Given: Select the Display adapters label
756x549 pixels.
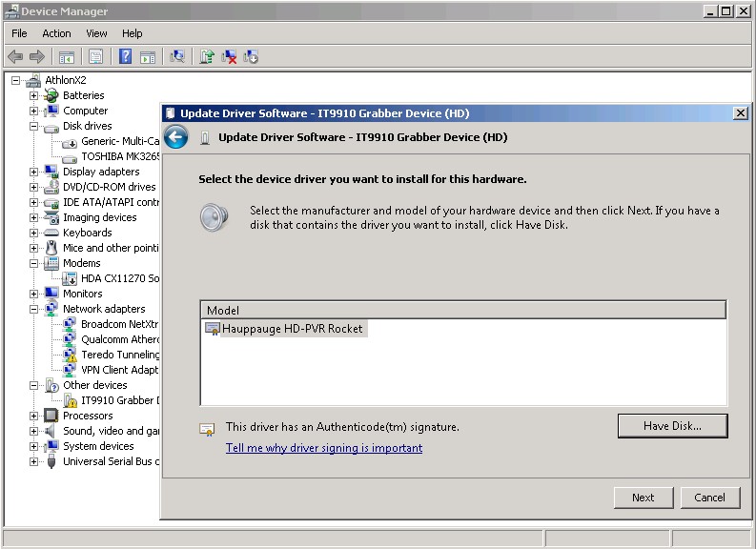Looking at the screenshot, I should (101, 172).
